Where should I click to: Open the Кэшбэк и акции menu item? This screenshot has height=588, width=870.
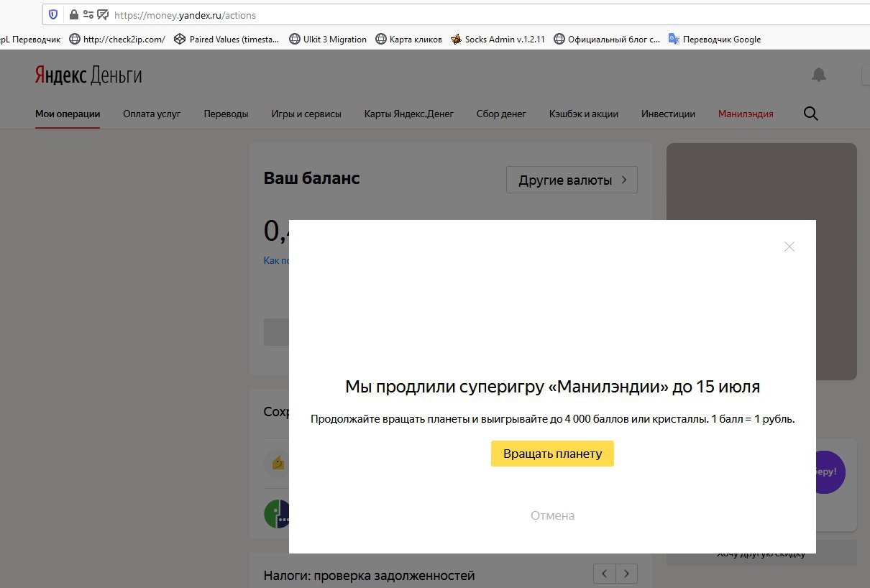tap(584, 114)
